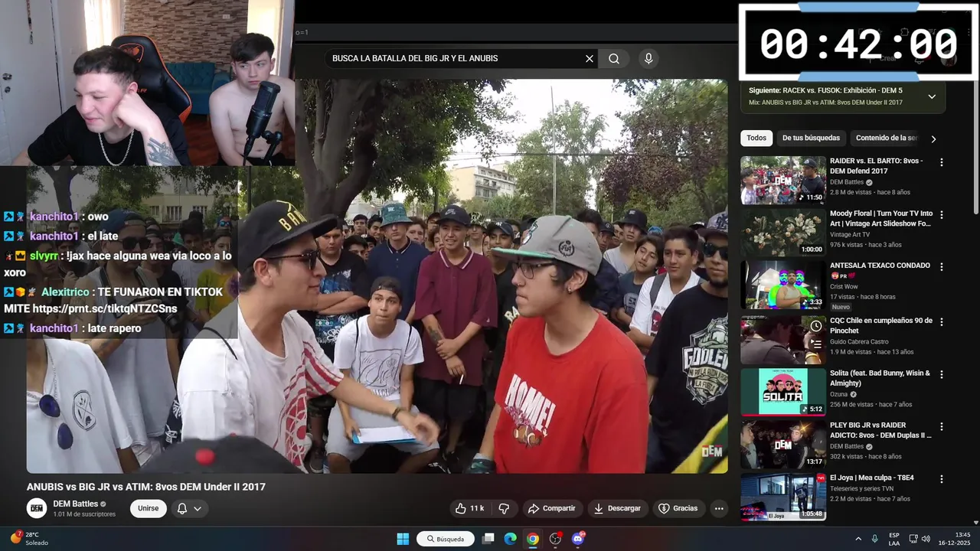Open Microsoft Edge from the taskbar
The width and height of the screenshot is (980, 551).
tap(511, 539)
